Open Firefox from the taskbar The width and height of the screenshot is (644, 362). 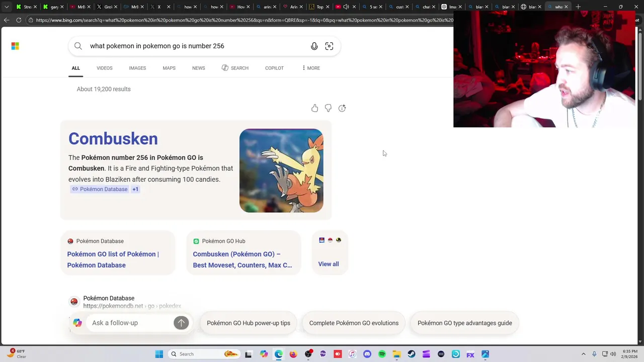pyautogui.click(x=293, y=354)
